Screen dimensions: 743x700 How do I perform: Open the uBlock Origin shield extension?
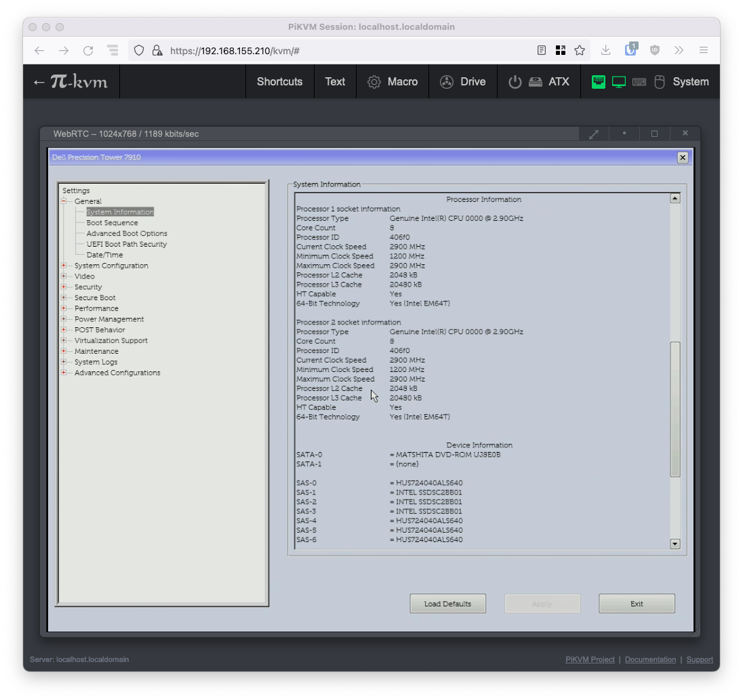coord(655,50)
